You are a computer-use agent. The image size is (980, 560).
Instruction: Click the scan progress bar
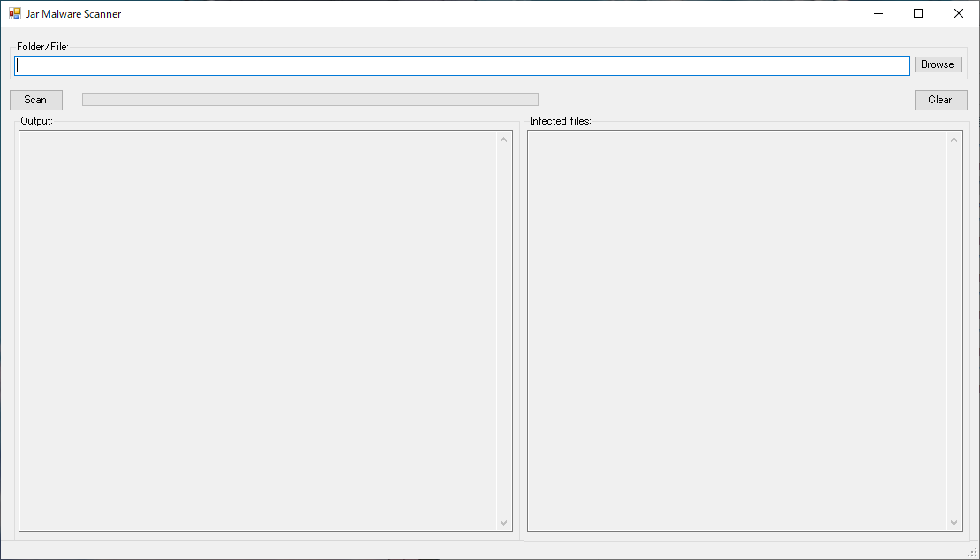[310, 100]
